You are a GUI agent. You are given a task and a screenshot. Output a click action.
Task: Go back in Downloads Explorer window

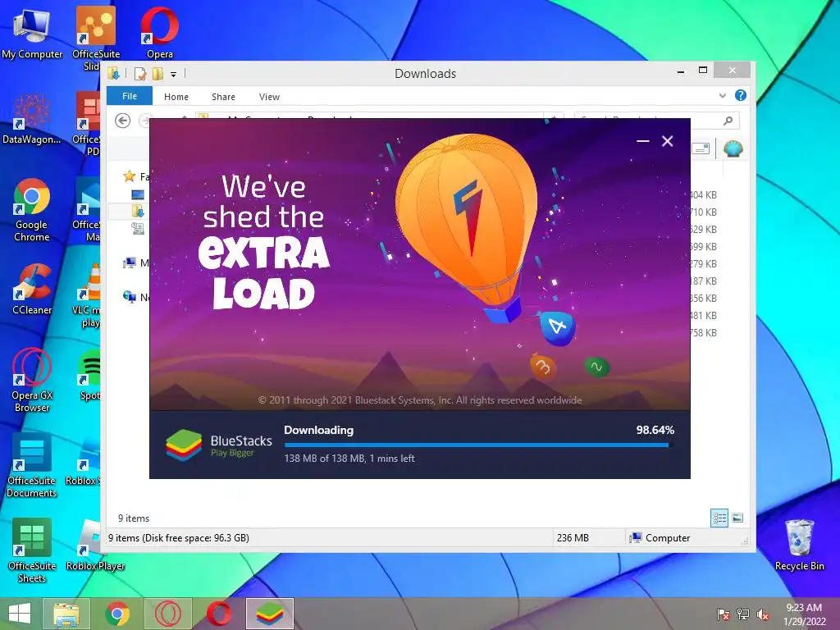(123, 121)
